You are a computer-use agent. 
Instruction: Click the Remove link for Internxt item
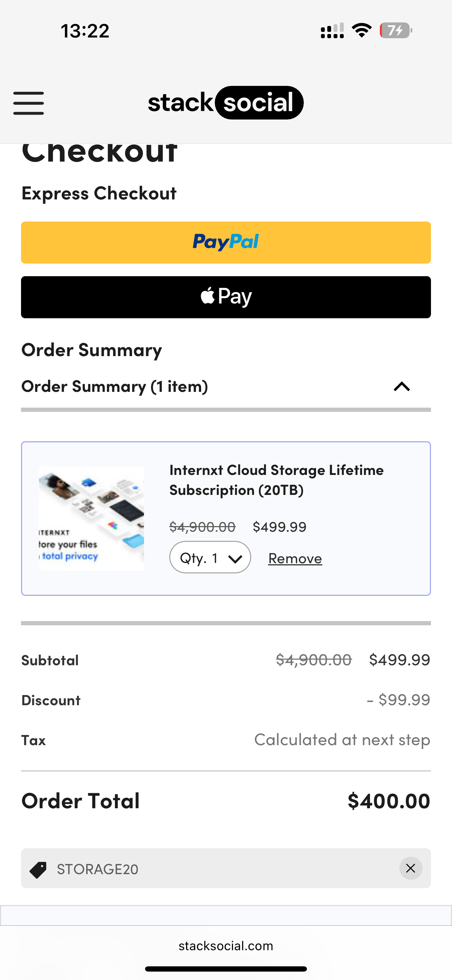pos(295,558)
